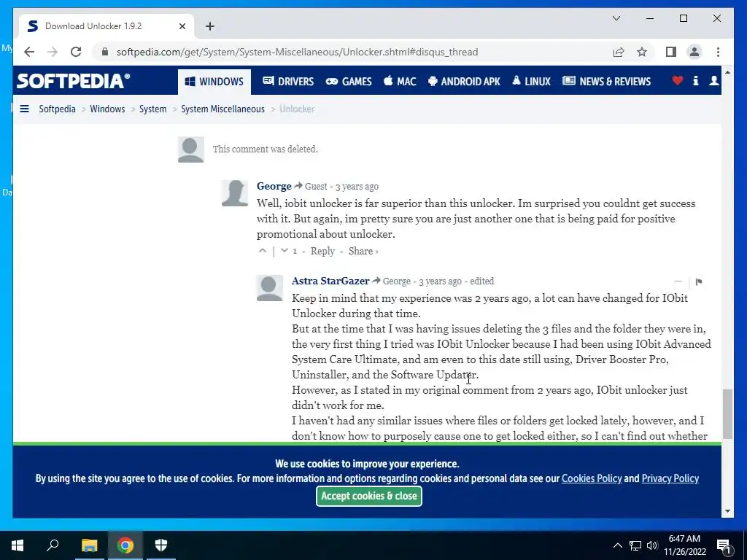
Task: Go to Softpedia breadcrumb link
Action: 57,109
